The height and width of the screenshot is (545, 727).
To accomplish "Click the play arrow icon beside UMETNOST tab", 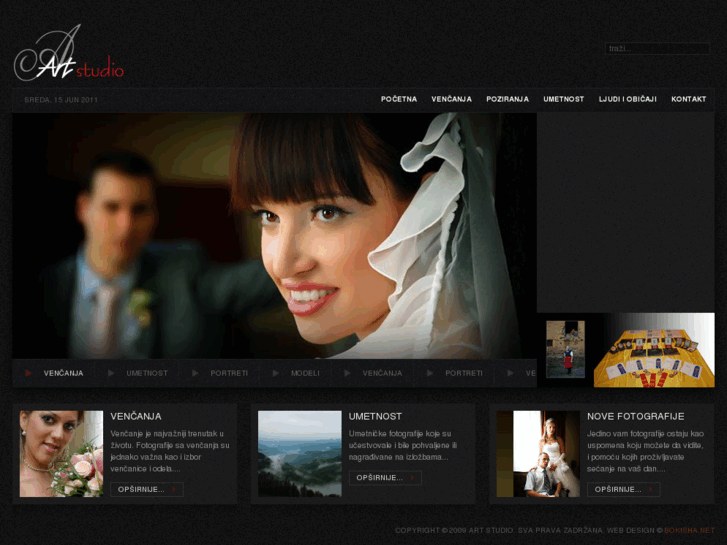I will [x=111, y=373].
